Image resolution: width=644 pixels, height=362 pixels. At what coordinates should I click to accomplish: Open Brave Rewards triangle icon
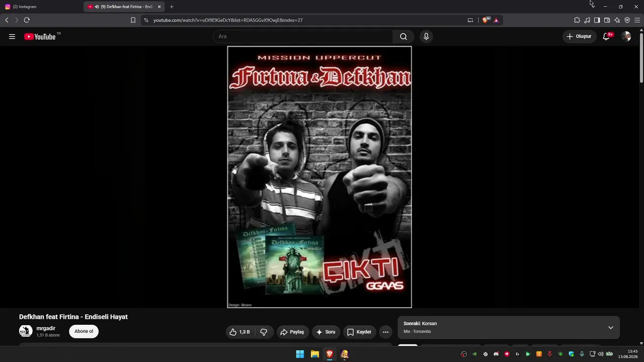click(496, 20)
